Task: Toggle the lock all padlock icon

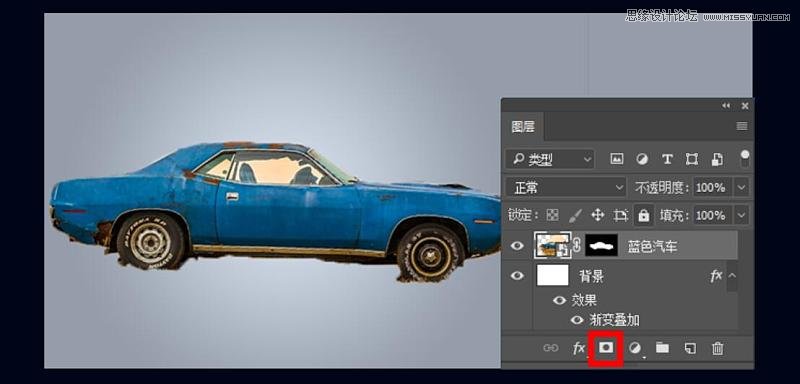Action: point(644,215)
